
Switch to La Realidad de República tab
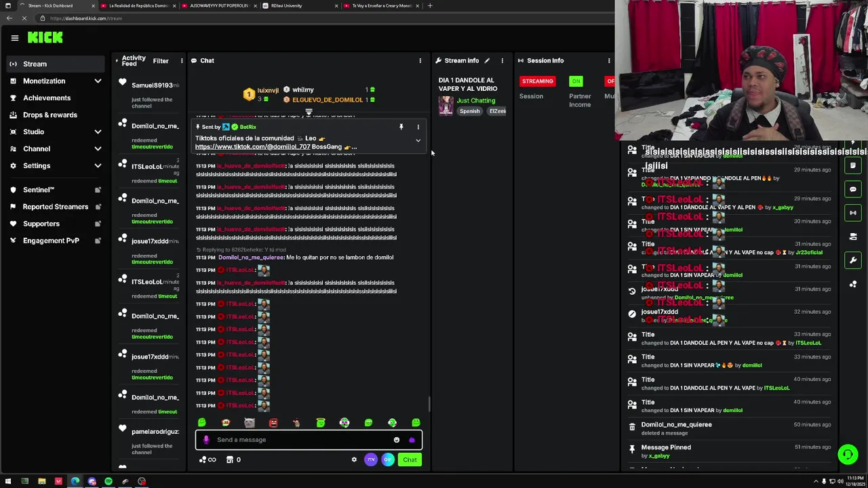pos(138,5)
